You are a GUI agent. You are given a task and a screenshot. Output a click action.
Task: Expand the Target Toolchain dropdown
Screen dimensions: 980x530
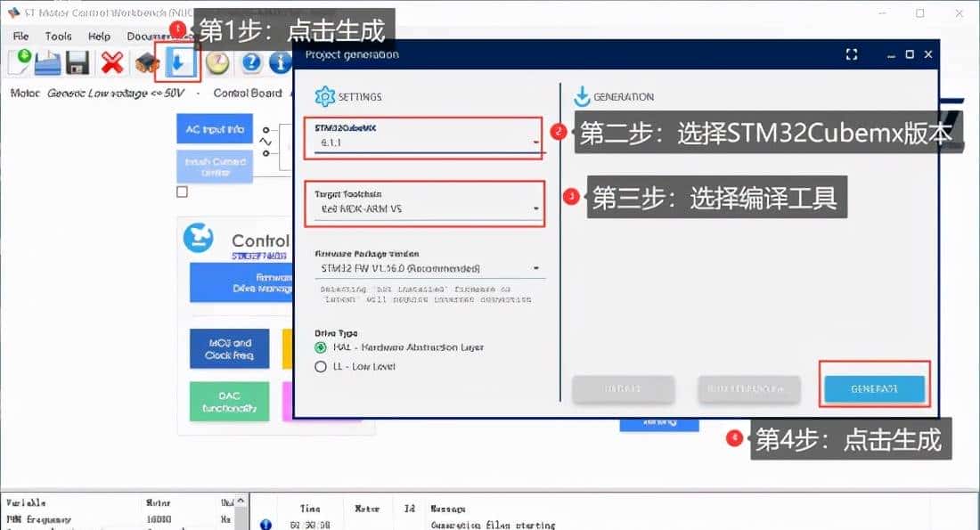coord(535,207)
